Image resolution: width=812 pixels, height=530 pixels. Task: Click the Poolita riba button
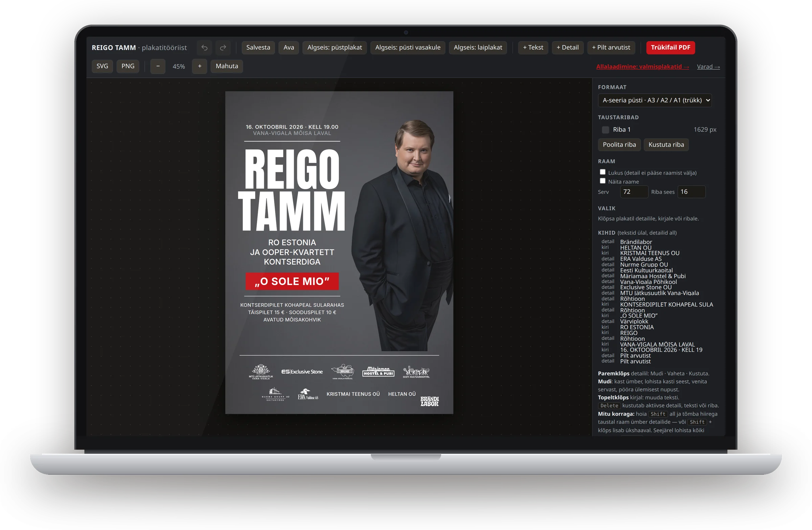pos(619,145)
